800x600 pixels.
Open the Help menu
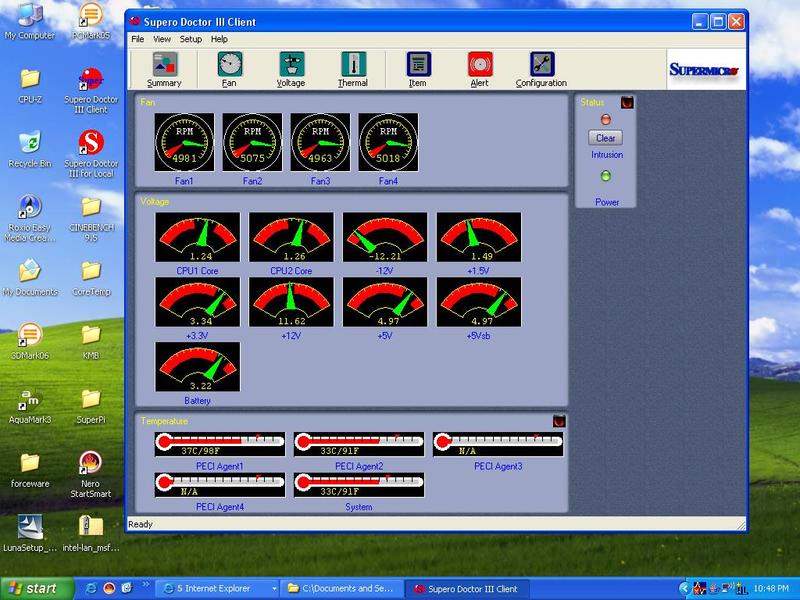click(219, 39)
